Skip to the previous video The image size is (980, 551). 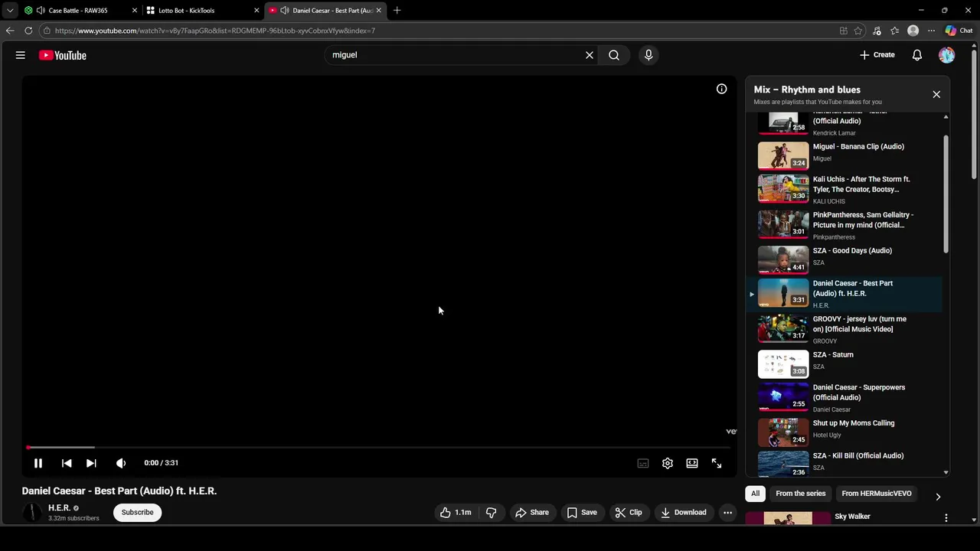tap(67, 463)
